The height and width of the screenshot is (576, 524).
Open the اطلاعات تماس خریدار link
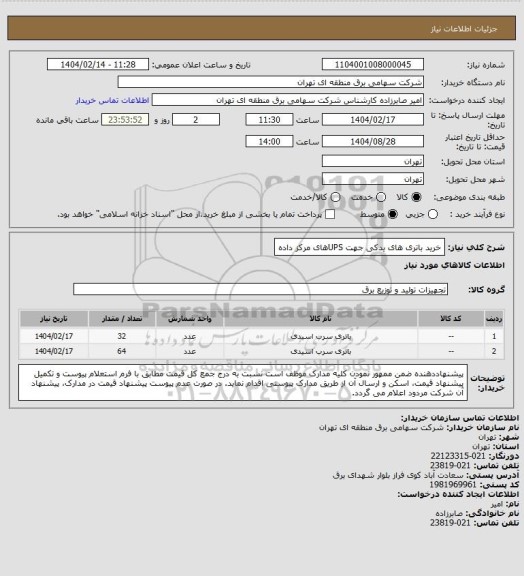[x=112, y=100]
